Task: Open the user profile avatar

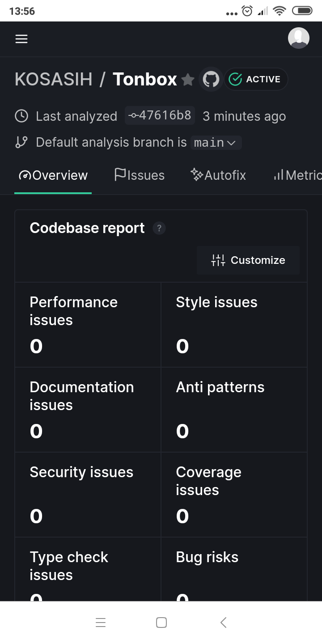Action: coord(299,38)
